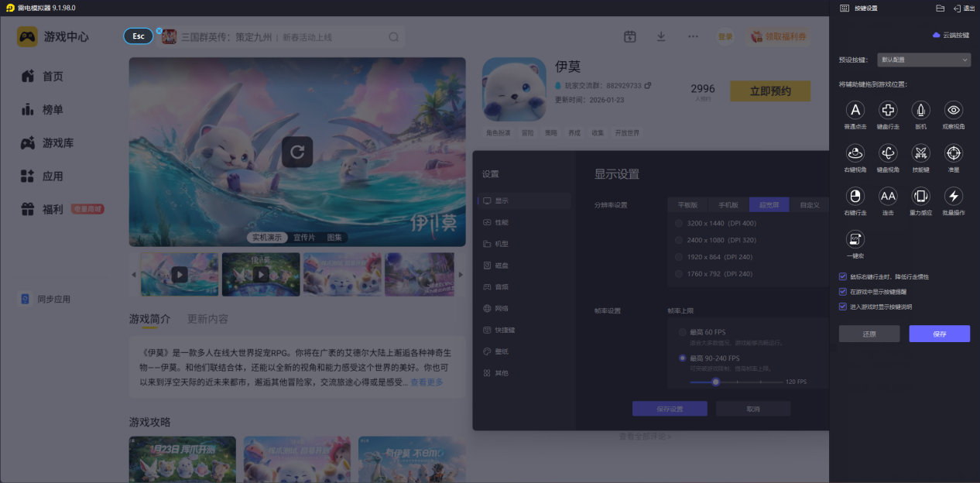Switch to 更新内容 tab
The height and width of the screenshot is (483, 980).
(207, 319)
